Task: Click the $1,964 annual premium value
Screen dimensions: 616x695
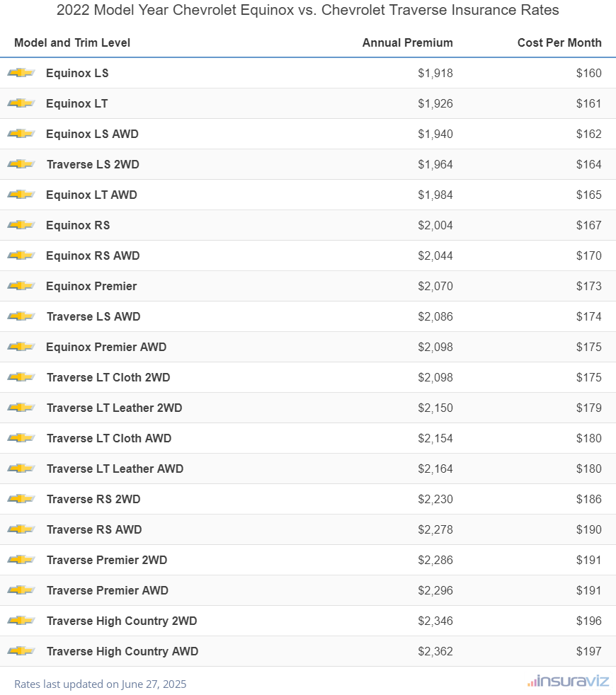Action: click(435, 164)
